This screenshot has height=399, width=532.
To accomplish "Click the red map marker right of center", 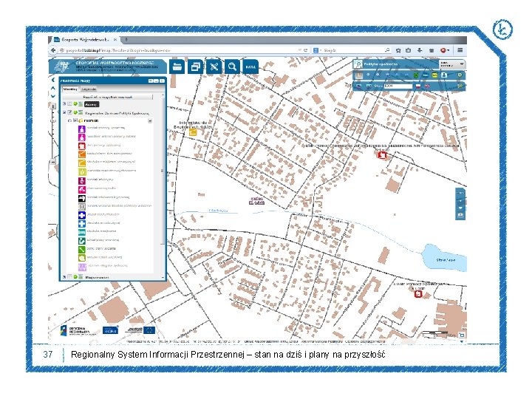I will coord(383,155).
